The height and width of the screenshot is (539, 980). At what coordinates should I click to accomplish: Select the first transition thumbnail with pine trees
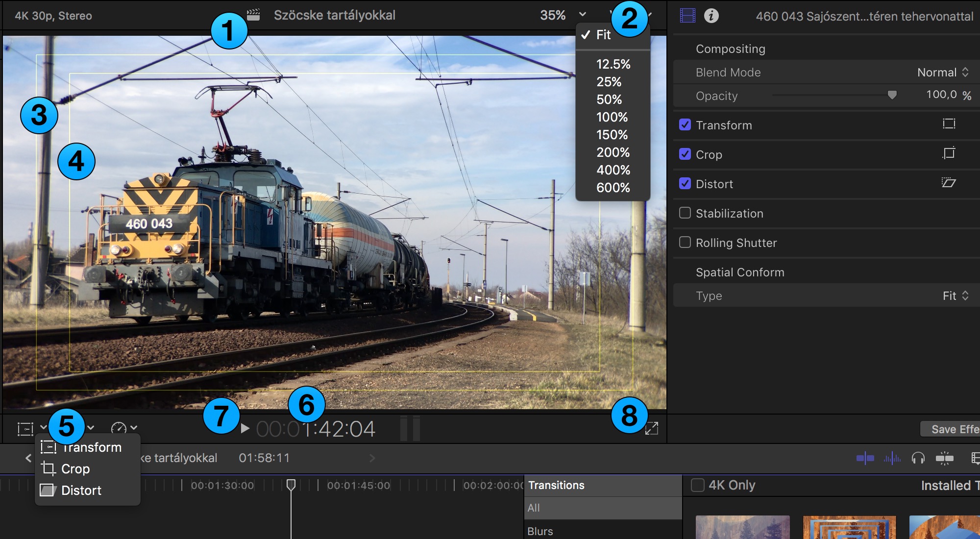[742, 527]
